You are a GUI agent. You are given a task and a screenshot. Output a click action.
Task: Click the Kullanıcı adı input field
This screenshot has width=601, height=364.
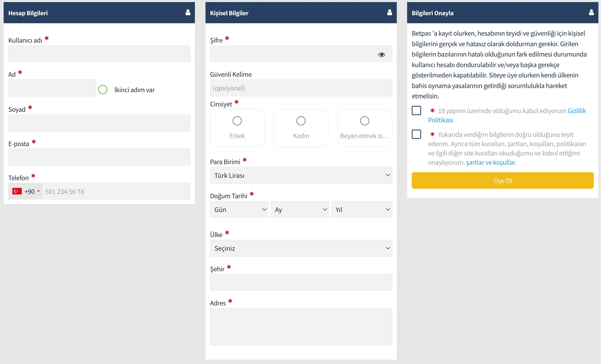(x=99, y=54)
